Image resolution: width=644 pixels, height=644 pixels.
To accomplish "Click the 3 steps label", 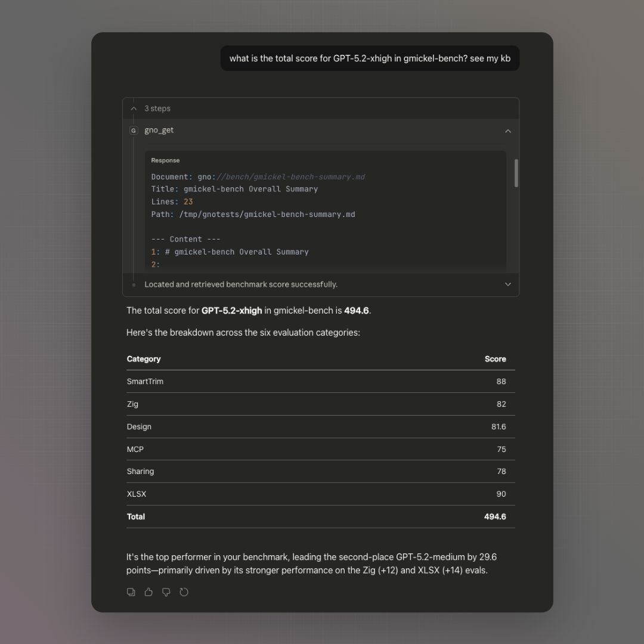I will (157, 109).
